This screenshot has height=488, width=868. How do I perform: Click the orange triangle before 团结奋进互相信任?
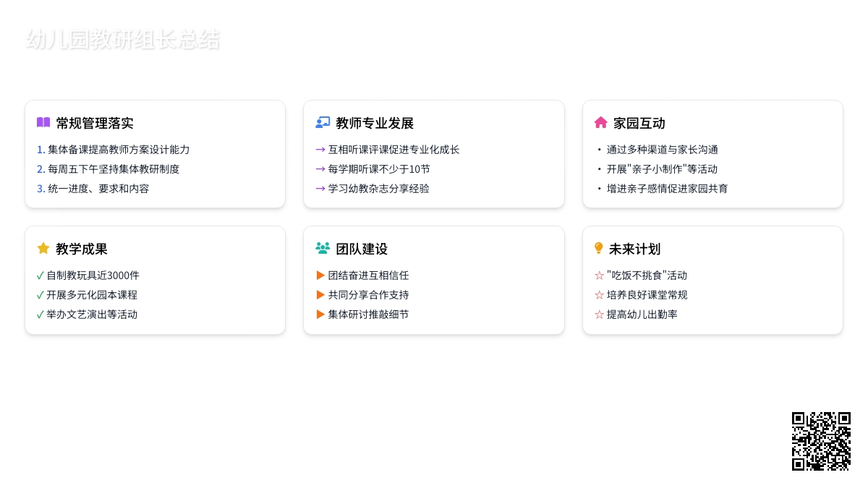(x=320, y=275)
